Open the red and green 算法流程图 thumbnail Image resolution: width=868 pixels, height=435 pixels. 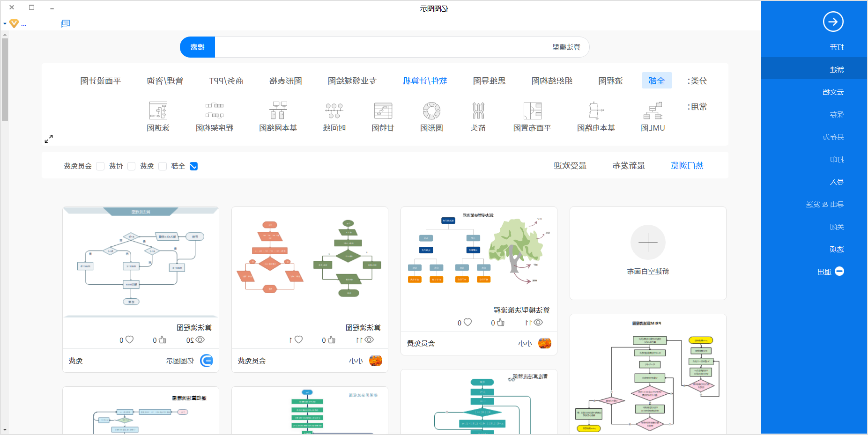click(x=310, y=263)
